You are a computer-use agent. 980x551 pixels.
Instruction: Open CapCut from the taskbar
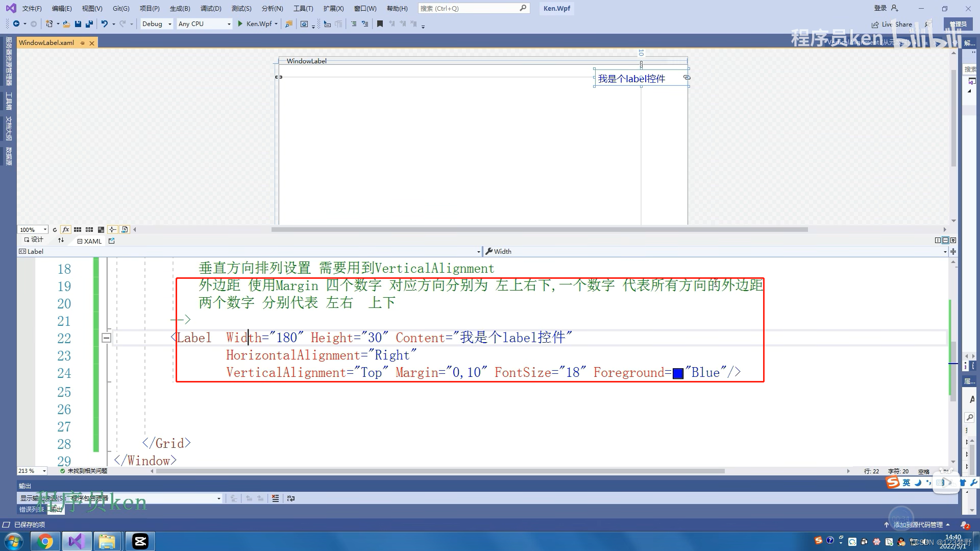(x=139, y=541)
